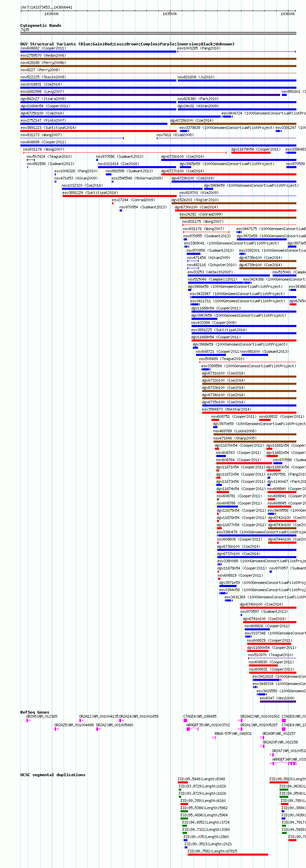Open variant nsv970596 (Sudmant2013)
Screen dimensions: 306x868
coord(120,156)
